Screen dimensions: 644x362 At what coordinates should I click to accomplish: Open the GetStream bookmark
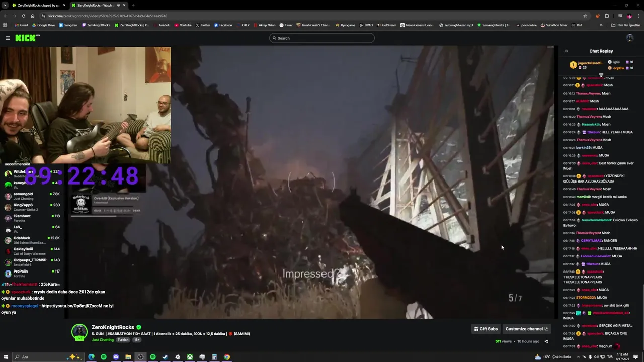coord(386,25)
